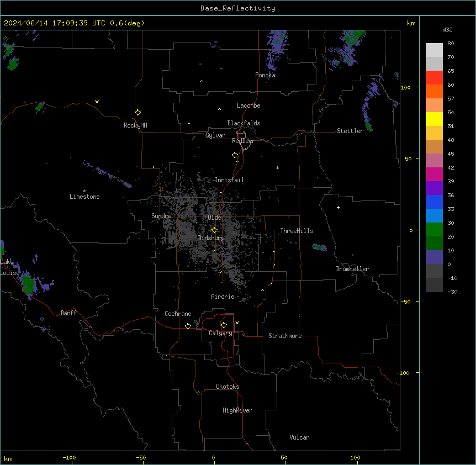This screenshot has width=476, height=465.
Task: Click the Blackfalds town label
Action: pos(244,123)
